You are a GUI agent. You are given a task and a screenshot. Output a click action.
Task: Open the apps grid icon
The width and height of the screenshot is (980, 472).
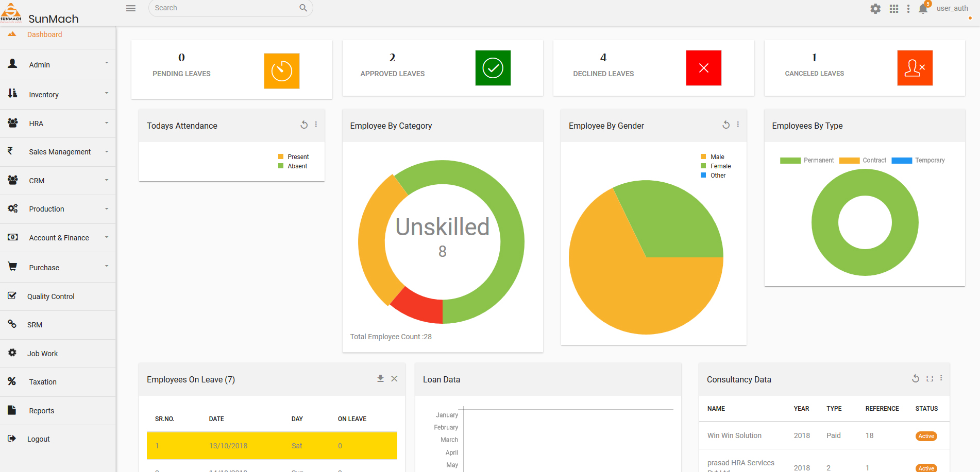(894, 9)
